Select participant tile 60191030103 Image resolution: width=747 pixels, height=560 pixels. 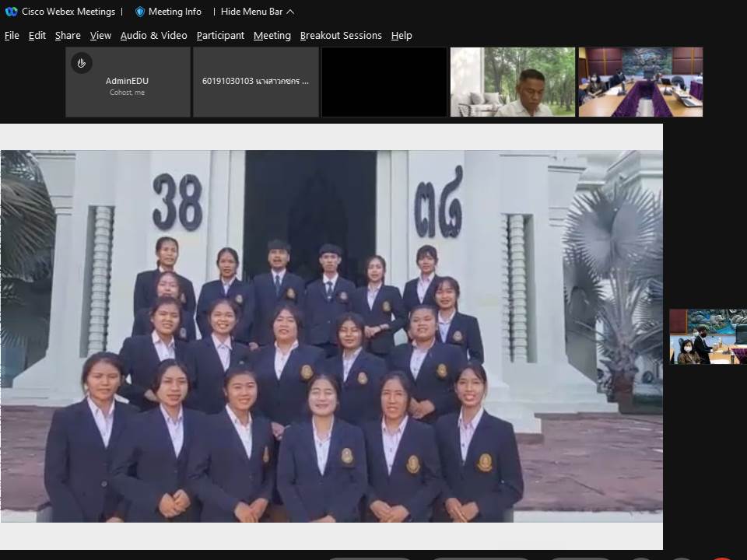coord(255,82)
